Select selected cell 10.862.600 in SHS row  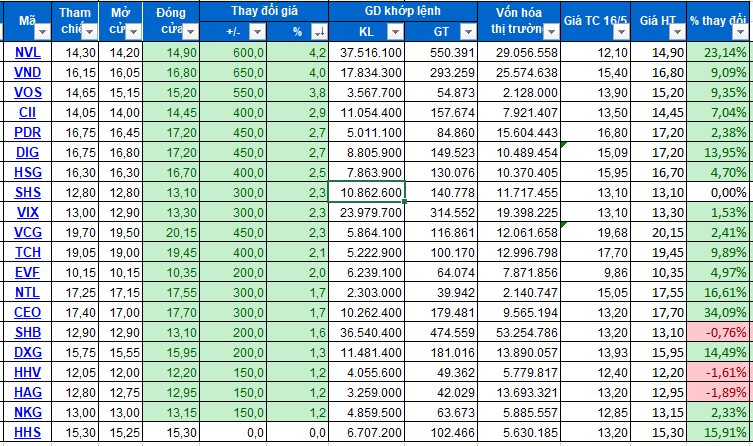pyautogui.click(x=367, y=192)
